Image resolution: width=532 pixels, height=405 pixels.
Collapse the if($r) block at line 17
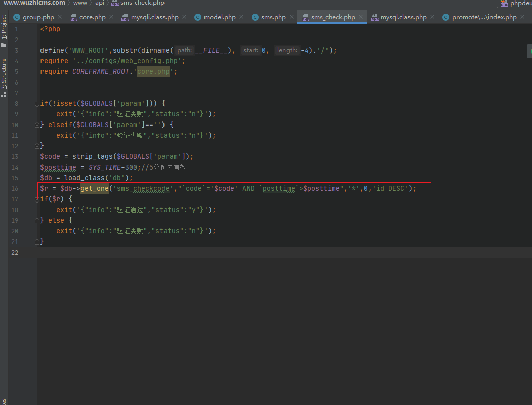click(37, 199)
